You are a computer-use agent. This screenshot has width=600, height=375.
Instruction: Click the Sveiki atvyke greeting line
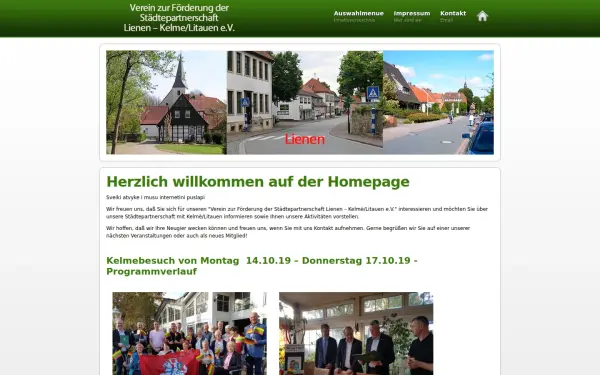[x=155, y=197]
